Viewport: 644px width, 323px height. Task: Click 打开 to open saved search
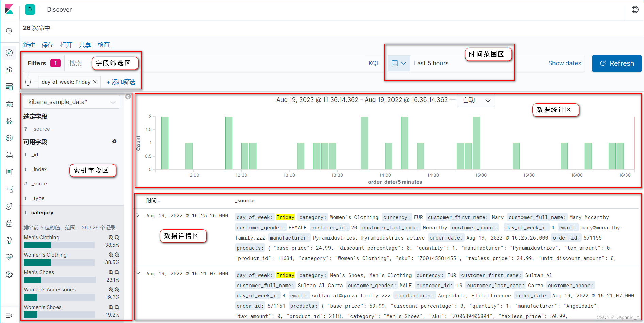(x=66, y=45)
